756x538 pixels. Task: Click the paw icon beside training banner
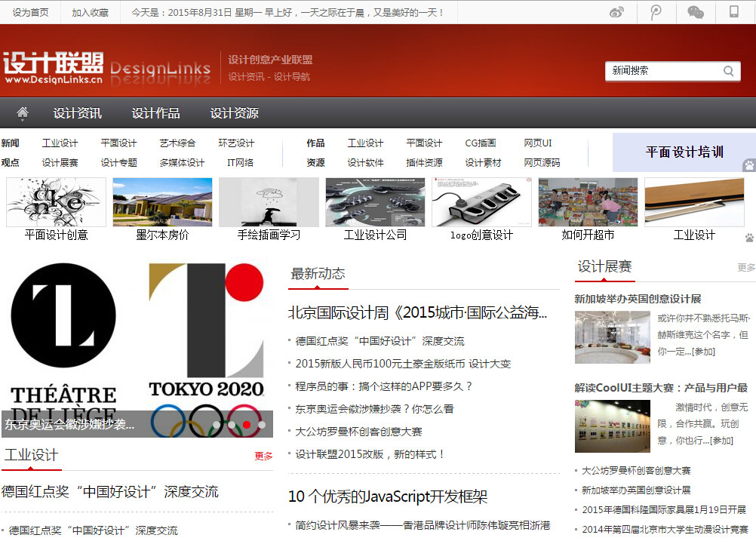tap(748, 165)
